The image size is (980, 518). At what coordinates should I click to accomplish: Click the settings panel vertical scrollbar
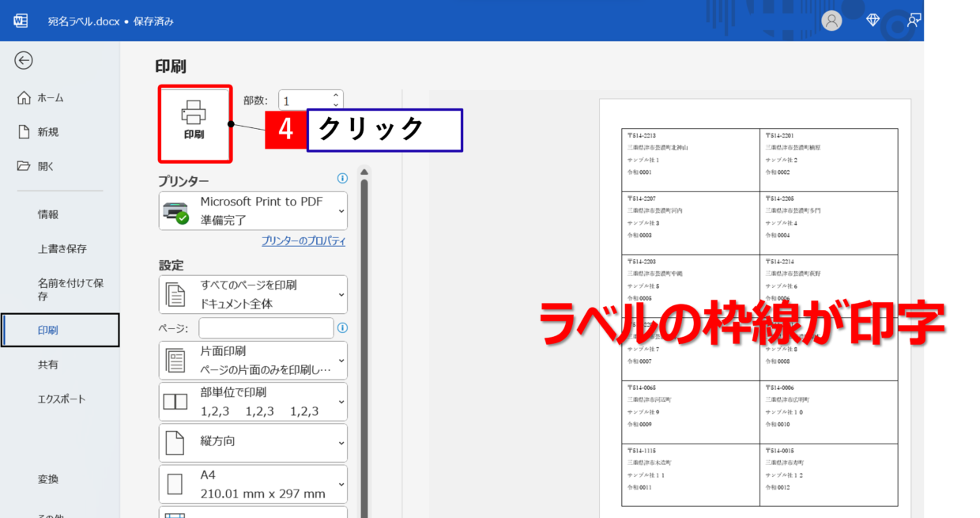point(364,348)
